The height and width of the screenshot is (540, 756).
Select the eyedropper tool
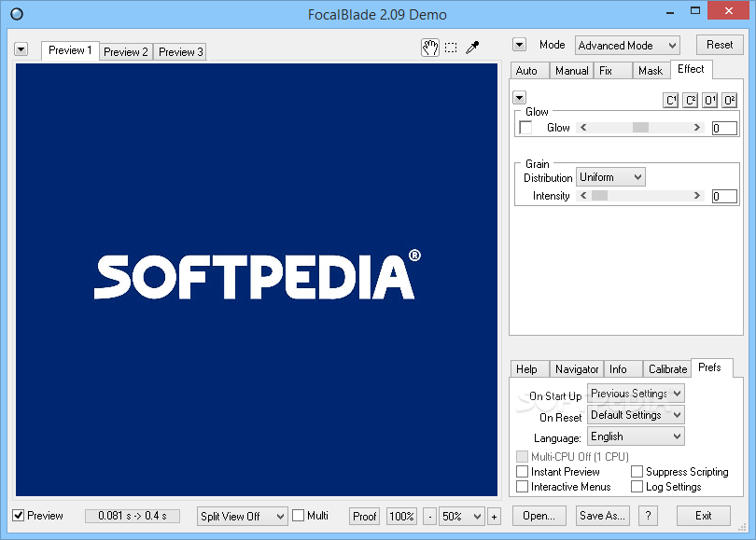pos(472,48)
